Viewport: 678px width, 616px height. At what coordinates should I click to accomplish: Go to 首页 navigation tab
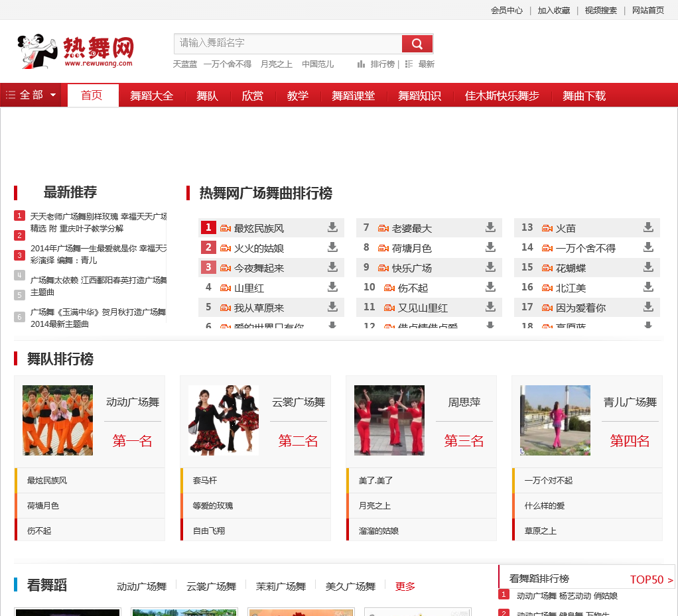tap(92, 95)
